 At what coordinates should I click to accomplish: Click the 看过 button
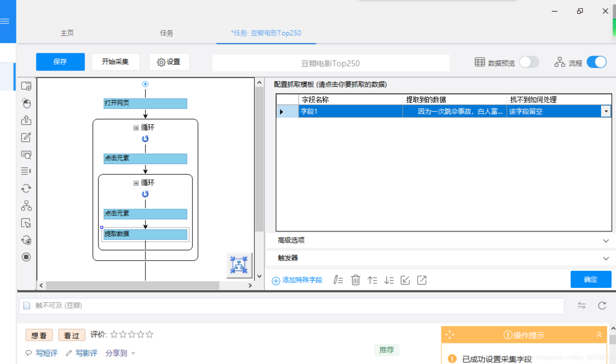[x=72, y=335]
